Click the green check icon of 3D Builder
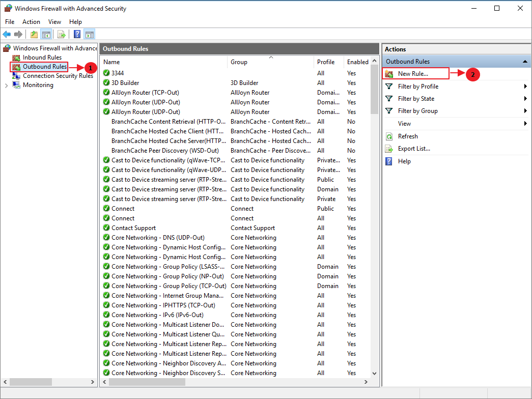 [106, 83]
